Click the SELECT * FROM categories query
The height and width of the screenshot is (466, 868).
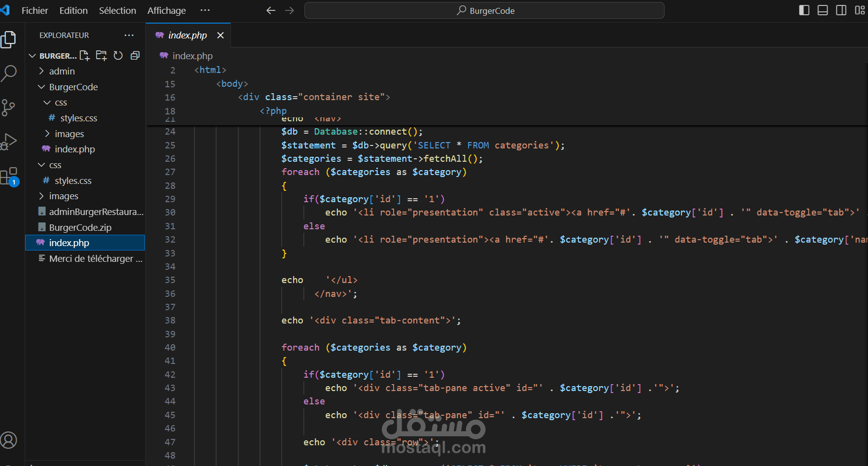[483, 145]
